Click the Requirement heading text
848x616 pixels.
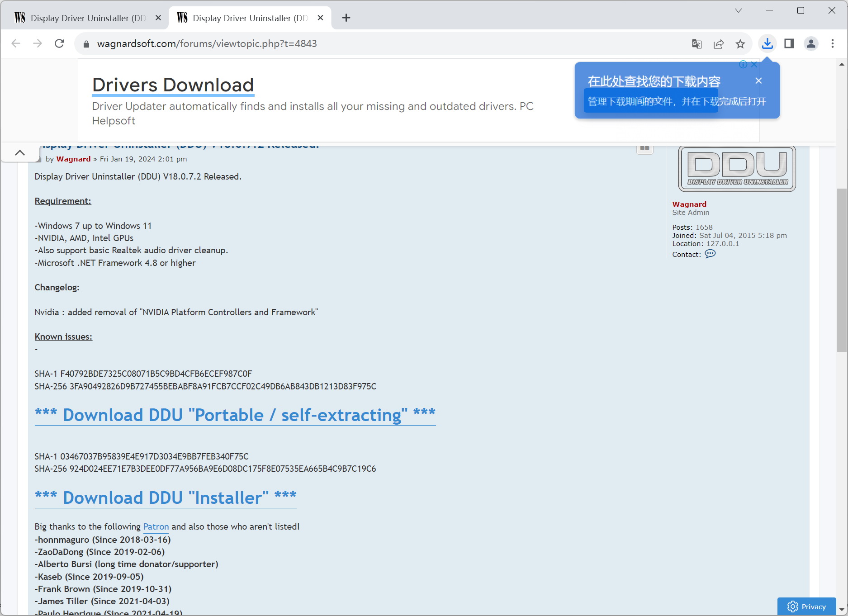pos(63,201)
